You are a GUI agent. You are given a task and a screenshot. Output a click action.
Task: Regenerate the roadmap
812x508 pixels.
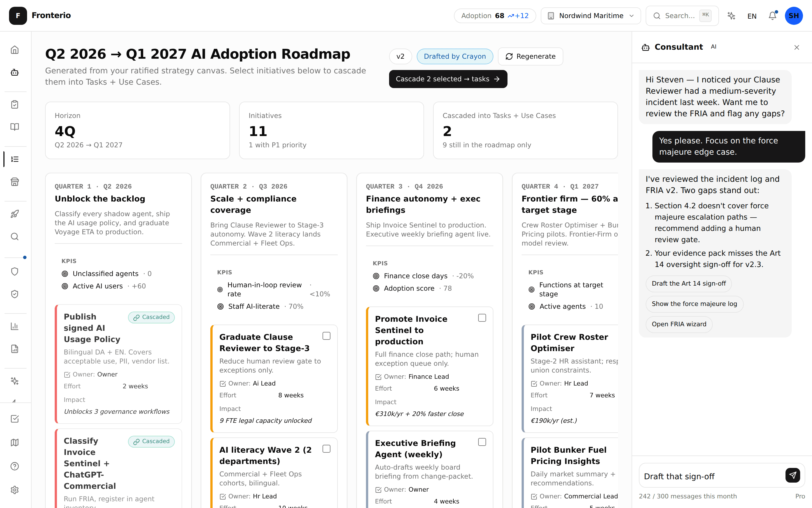(x=530, y=56)
